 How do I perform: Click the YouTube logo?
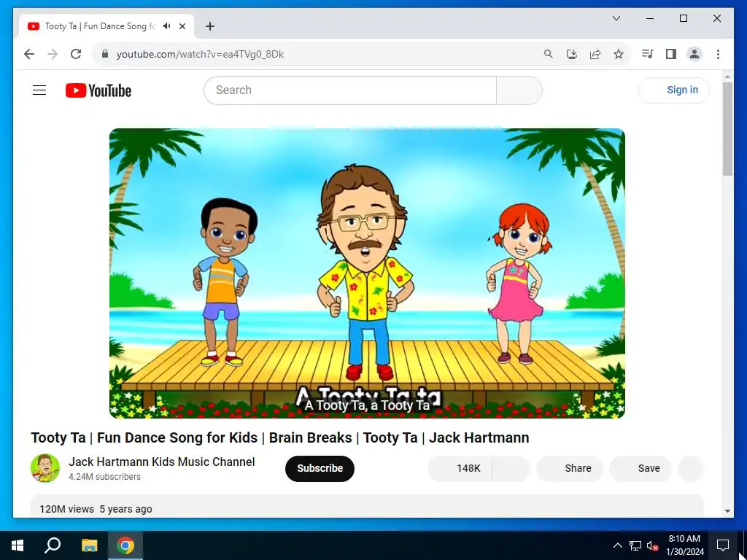tap(98, 90)
